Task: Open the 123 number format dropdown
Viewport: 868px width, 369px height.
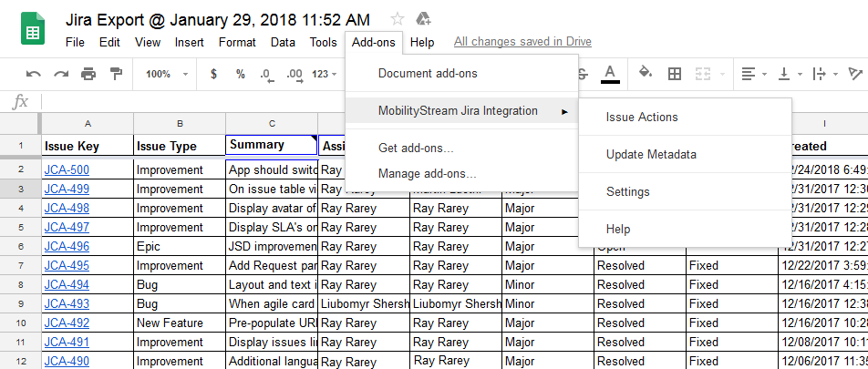Action: pos(325,74)
